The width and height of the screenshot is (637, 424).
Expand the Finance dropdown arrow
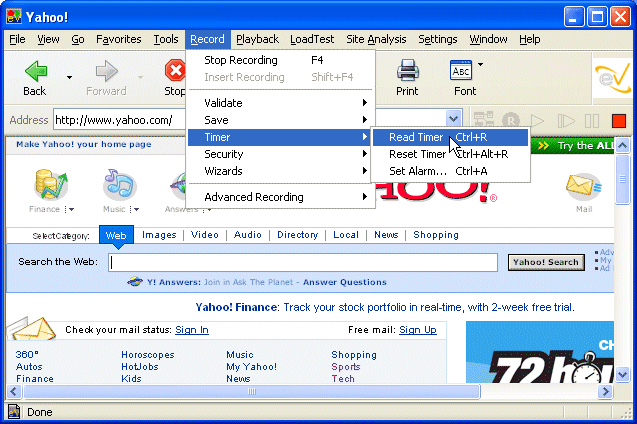[70, 210]
